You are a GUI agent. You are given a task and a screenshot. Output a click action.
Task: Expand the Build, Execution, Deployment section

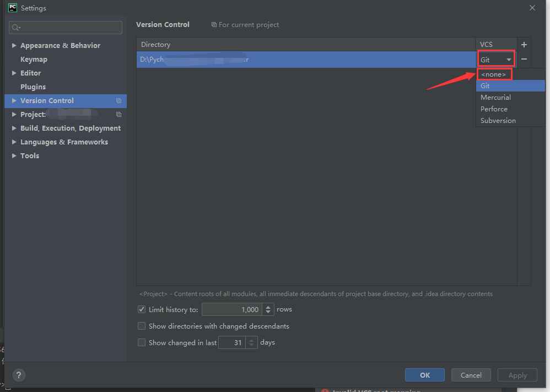click(14, 128)
